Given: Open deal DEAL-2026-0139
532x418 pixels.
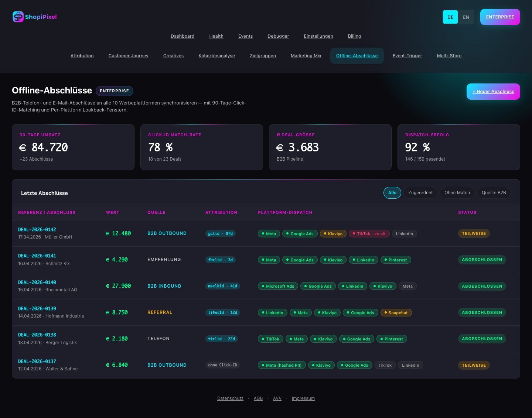Looking at the screenshot, I should click(37, 309).
